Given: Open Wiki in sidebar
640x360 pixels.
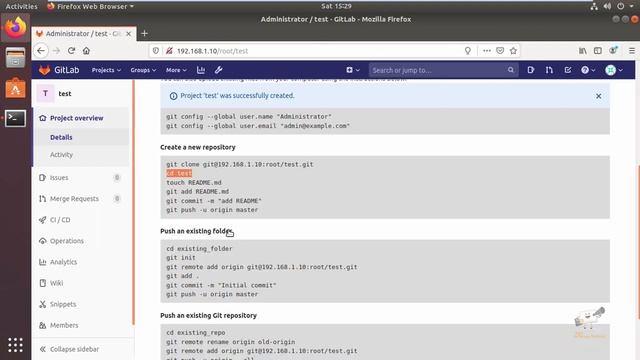Looking at the screenshot, I should coord(56,283).
